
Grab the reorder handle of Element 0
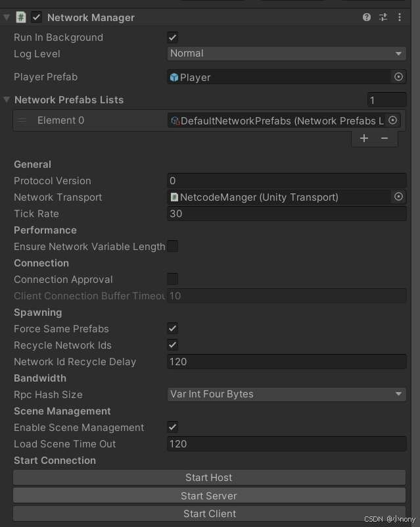click(x=24, y=120)
